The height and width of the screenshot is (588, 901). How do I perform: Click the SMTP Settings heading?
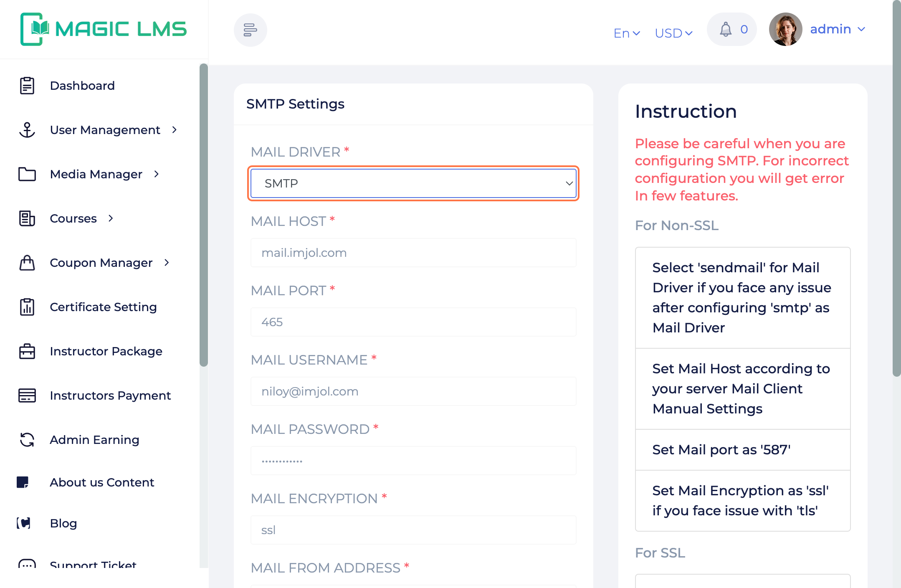[x=295, y=104]
